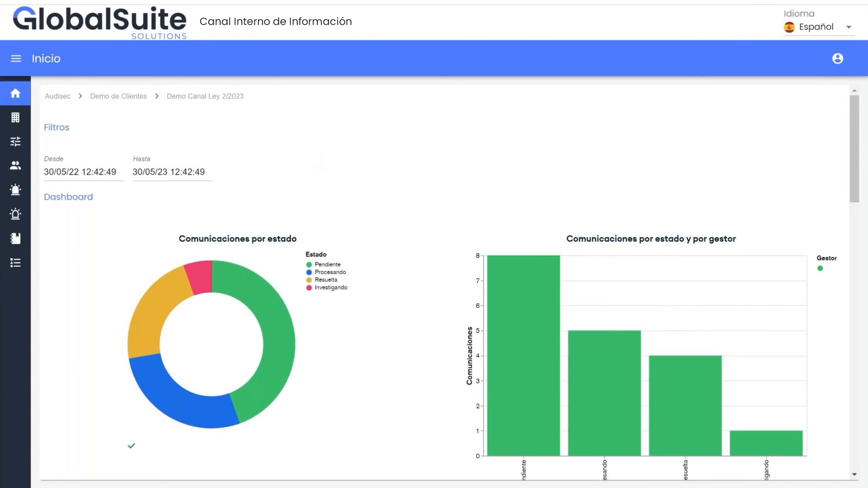
Task: Open the hamburger menu next to Inicio
Action: [16, 59]
